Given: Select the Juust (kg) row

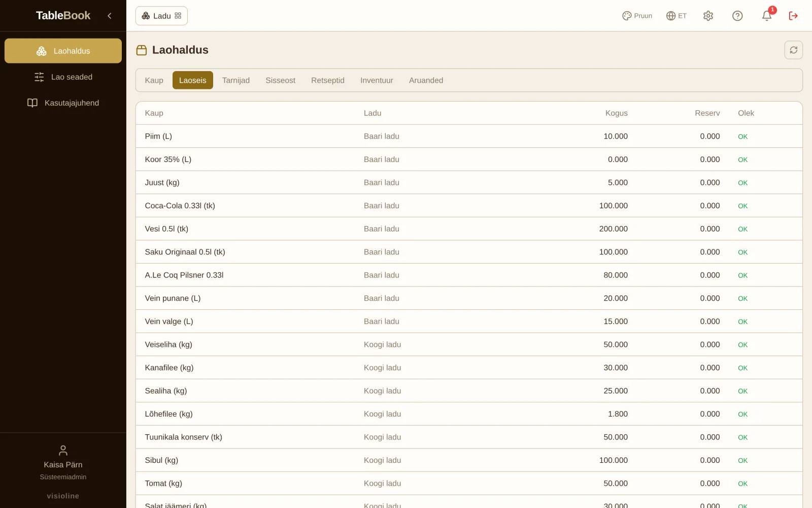Looking at the screenshot, I should pos(469,182).
